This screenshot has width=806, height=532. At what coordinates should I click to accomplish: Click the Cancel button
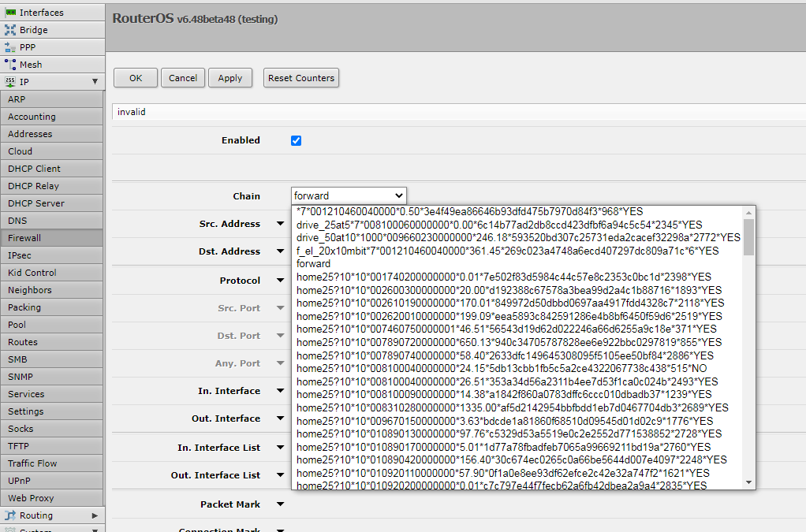click(x=183, y=78)
